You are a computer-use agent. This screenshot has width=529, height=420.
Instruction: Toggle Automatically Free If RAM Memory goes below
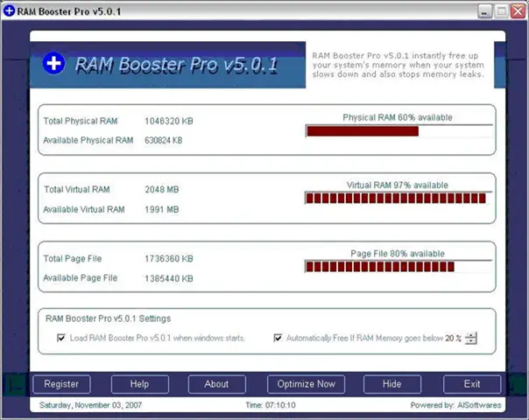278,338
